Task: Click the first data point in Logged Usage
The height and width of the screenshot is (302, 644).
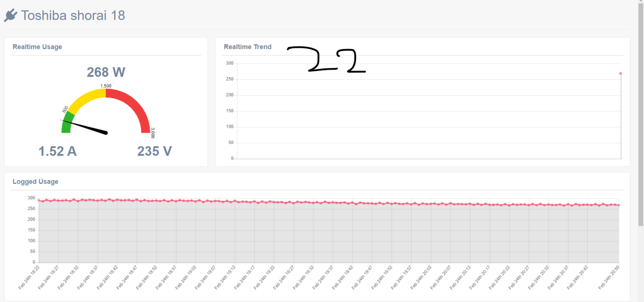Action: click(39, 200)
